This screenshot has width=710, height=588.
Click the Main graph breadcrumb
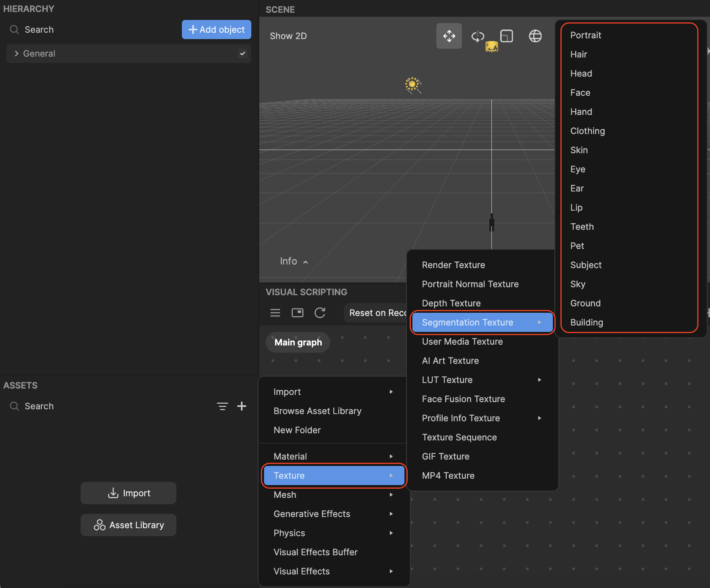tap(298, 342)
